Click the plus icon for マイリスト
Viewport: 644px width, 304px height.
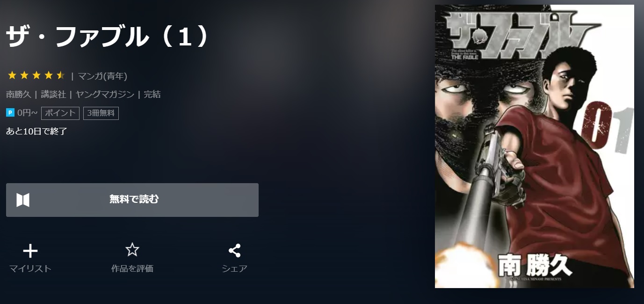[x=30, y=252]
